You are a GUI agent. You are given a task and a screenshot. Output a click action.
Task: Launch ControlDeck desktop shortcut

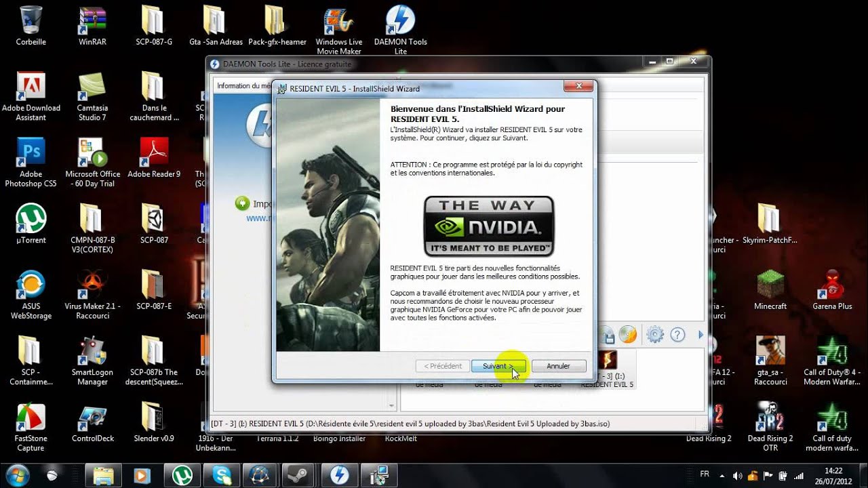coord(92,424)
